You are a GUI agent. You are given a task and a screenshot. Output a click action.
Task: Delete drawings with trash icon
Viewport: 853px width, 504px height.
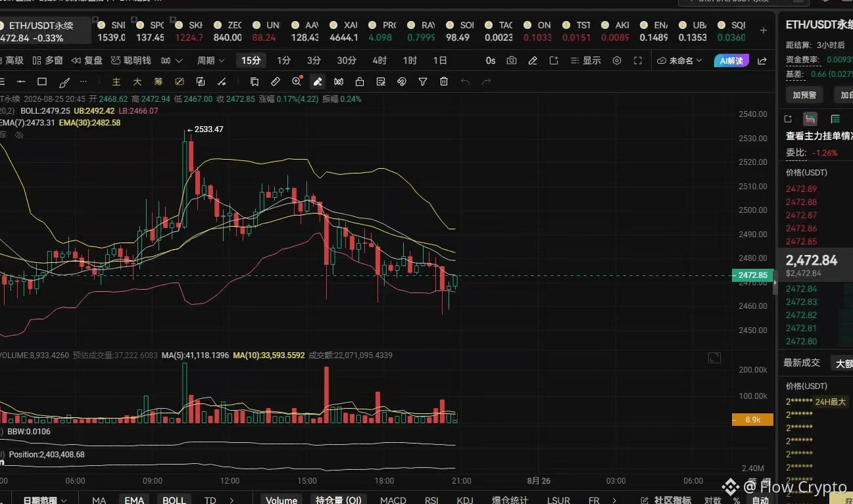tap(444, 82)
